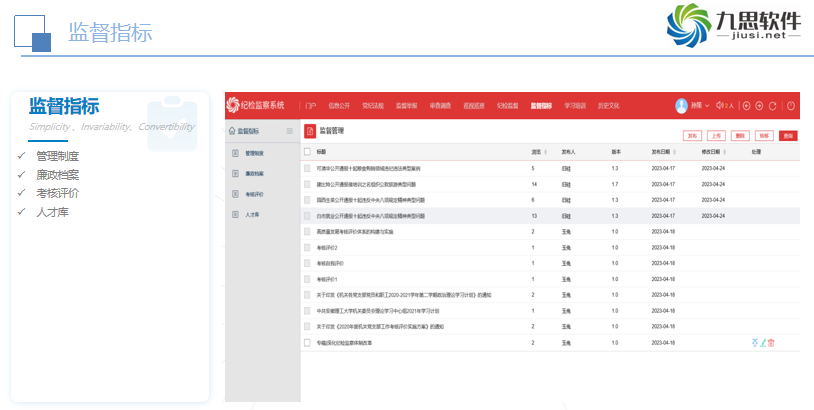Click the pin-to-top icon in last row
The image size is (814, 410).
coord(755,343)
